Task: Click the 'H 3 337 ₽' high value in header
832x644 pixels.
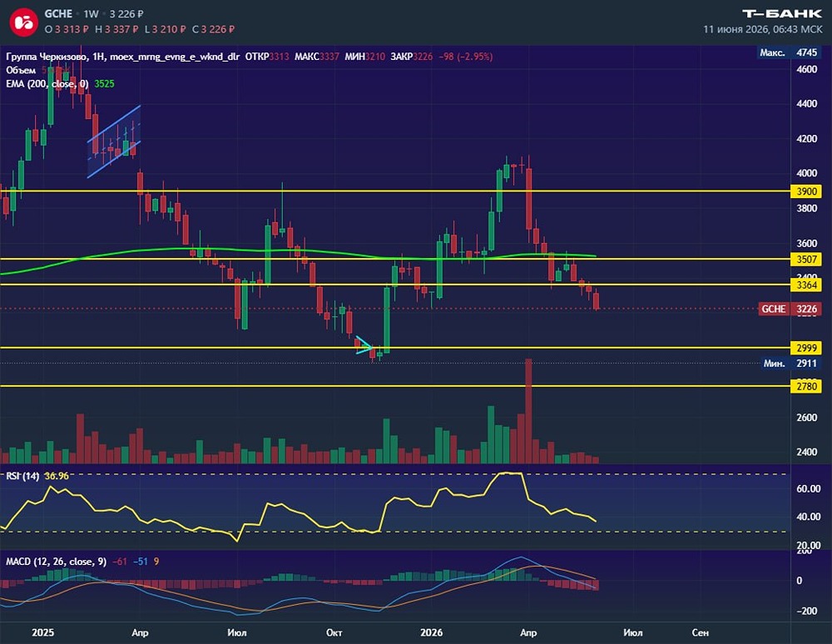Action: coord(116,29)
